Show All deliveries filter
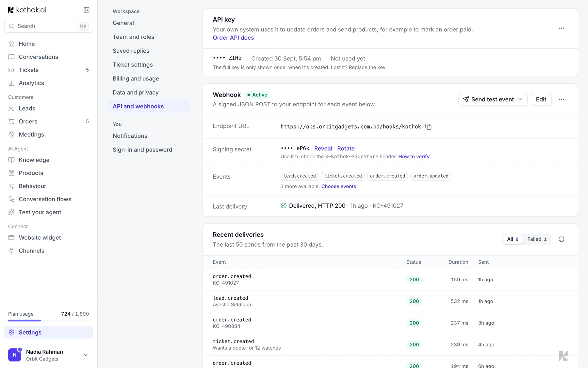588x368 pixels. 513,239
